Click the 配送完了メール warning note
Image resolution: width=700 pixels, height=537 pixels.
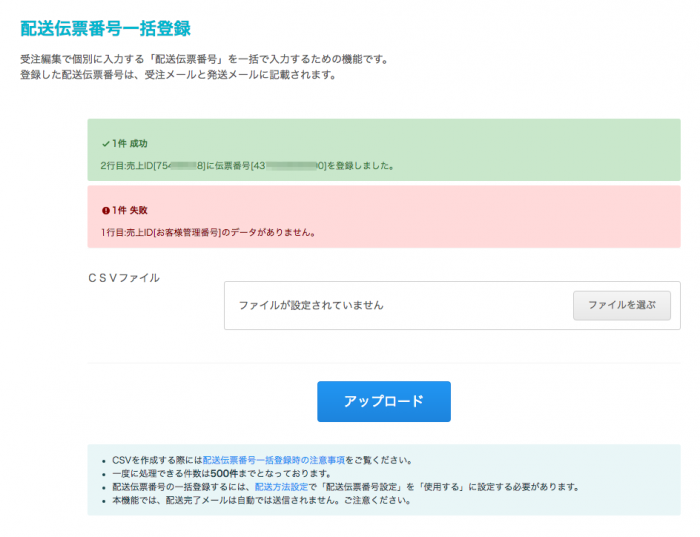262,500
